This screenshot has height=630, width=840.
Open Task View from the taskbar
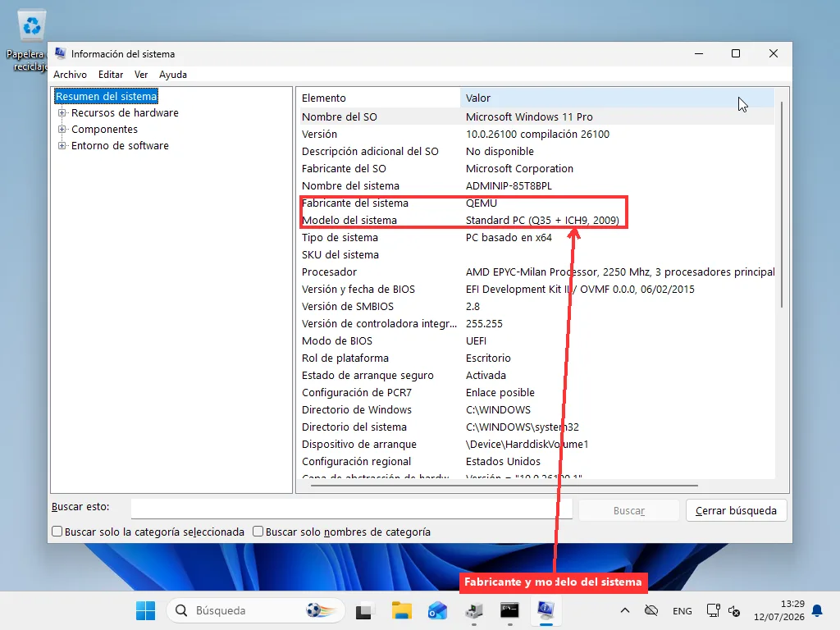pyautogui.click(x=363, y=610)
